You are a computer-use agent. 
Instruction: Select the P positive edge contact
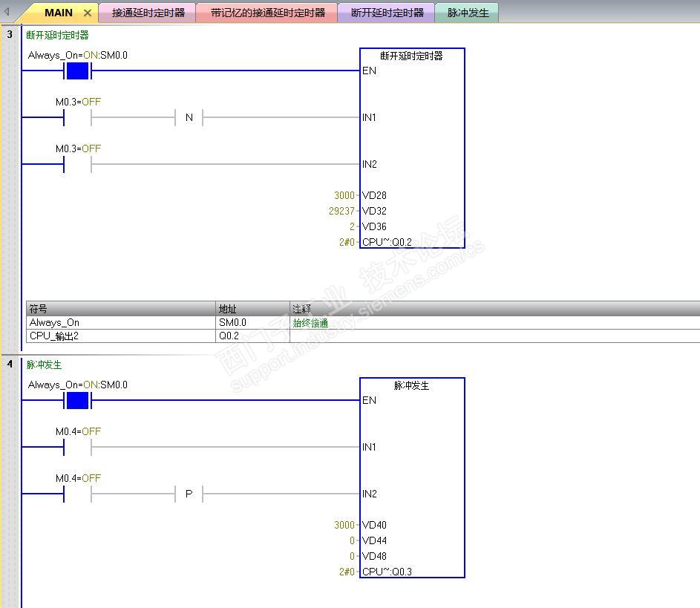tap(189, 494)
